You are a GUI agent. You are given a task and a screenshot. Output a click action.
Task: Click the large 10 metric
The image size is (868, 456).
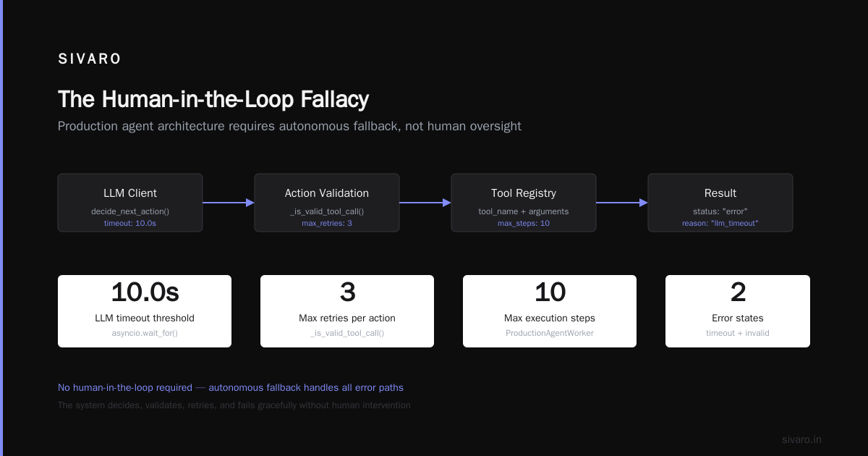coord(550,292)
